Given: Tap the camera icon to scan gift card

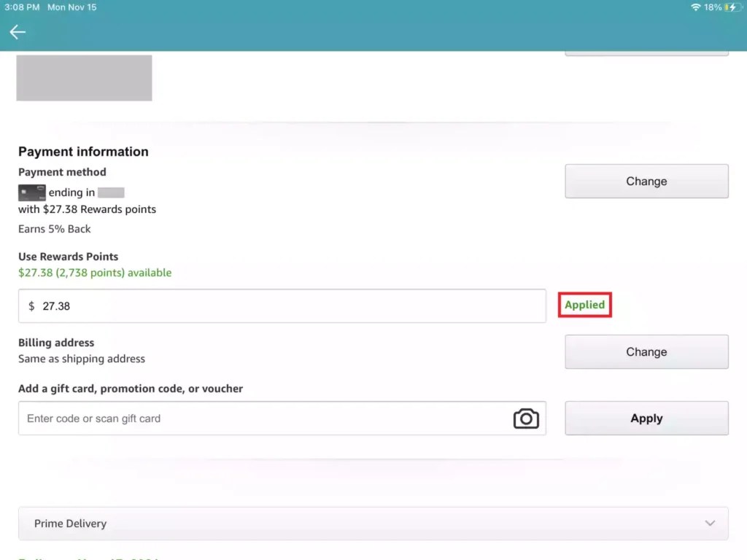Looking at the screenshot, I should [x=526, y=418].
